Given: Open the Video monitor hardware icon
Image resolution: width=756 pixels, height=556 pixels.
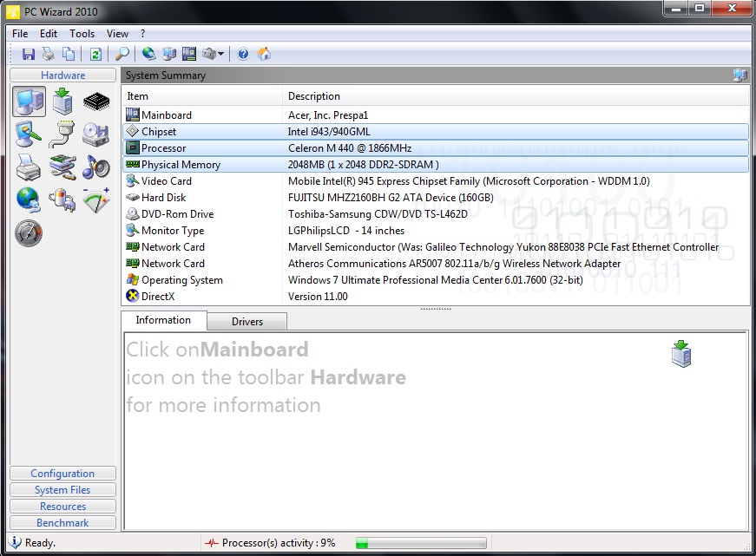Looking at the screenshot, I should (x=29, y=134).
